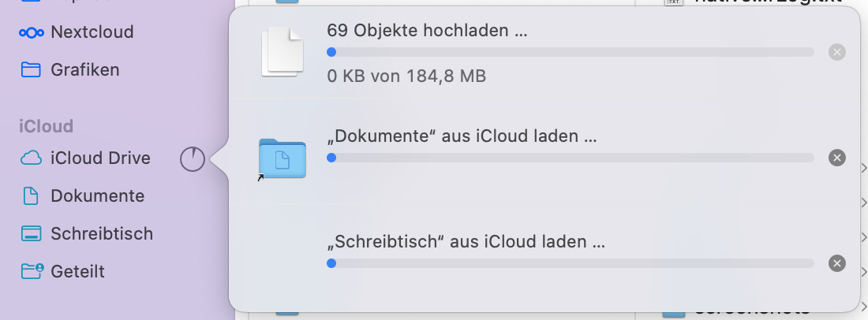
Task: Select the Grafiken folder in sidebar
Action: click(x=84, y=69)
